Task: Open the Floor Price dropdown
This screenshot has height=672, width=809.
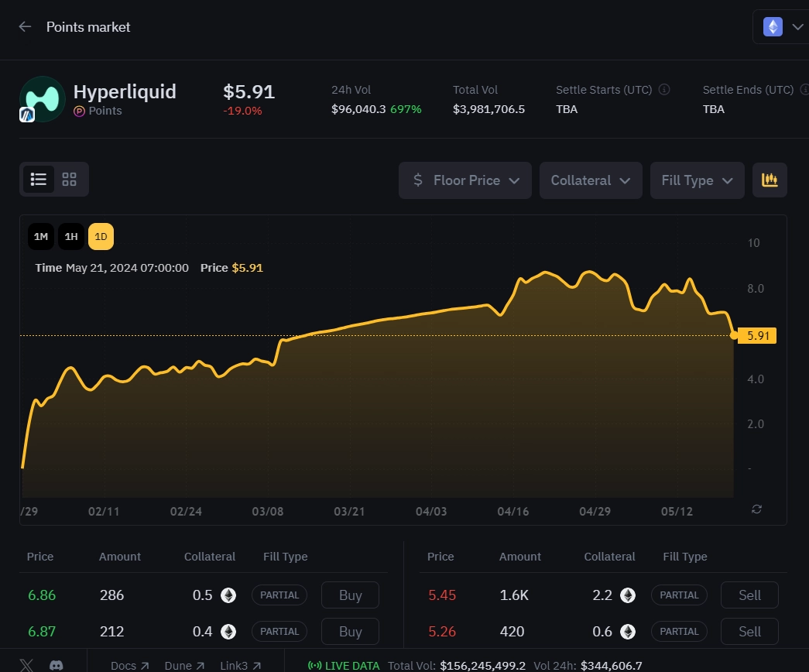Action: (464, 180)
